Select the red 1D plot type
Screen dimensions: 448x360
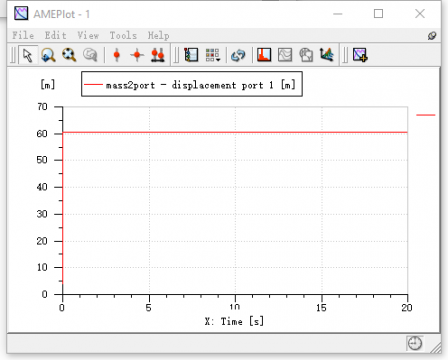pos(264,55)
